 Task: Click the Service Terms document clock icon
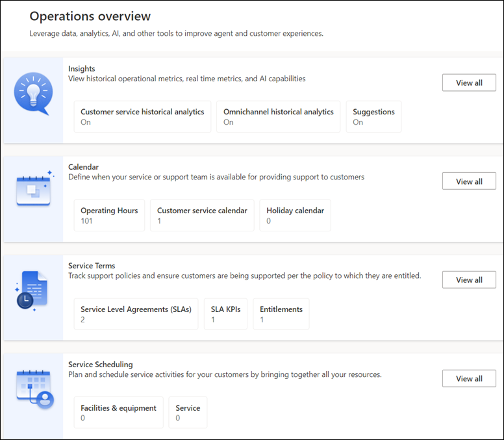coord(32,290)
